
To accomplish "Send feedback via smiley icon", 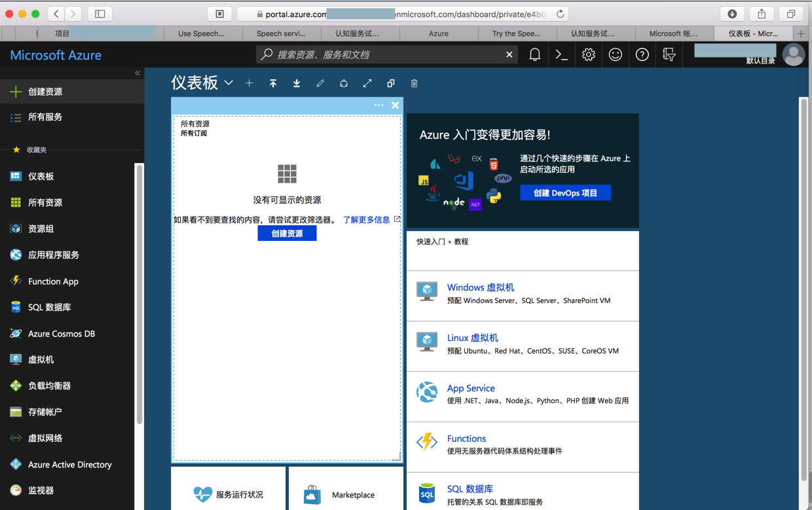I will point(616,55).
